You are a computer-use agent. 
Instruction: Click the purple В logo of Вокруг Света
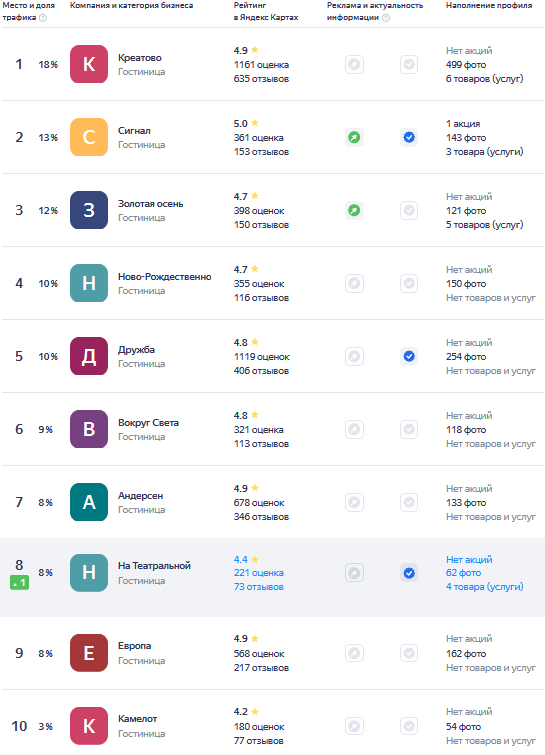pyautogui.click(x=89, y=429)
